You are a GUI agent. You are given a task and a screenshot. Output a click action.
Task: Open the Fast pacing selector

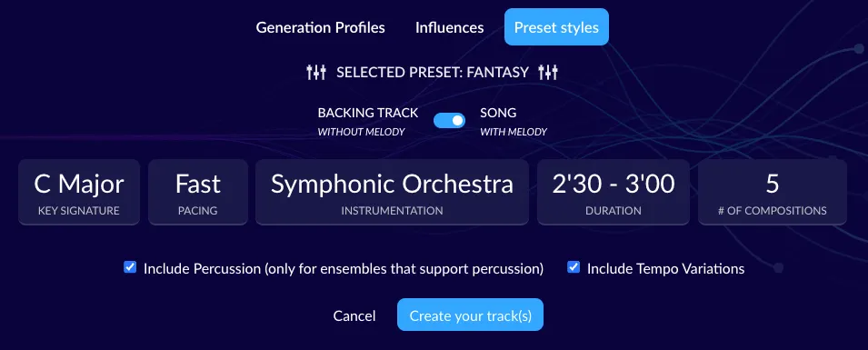coord(198,192)
